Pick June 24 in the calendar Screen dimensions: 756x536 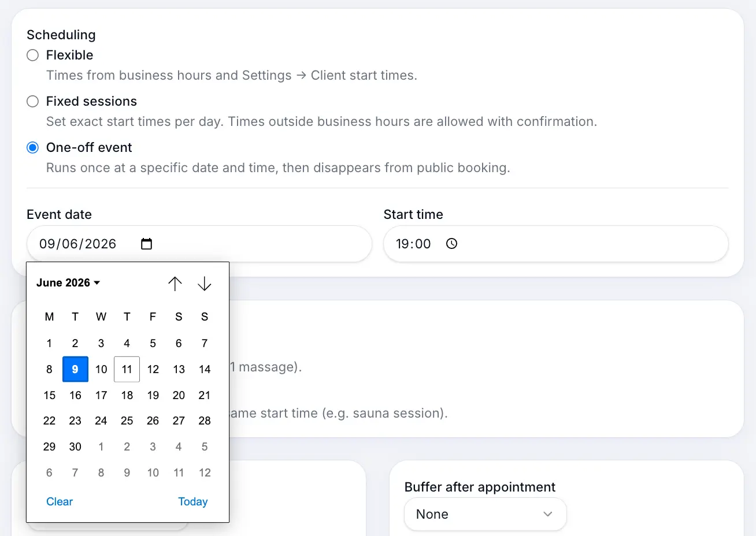point(101,420)
